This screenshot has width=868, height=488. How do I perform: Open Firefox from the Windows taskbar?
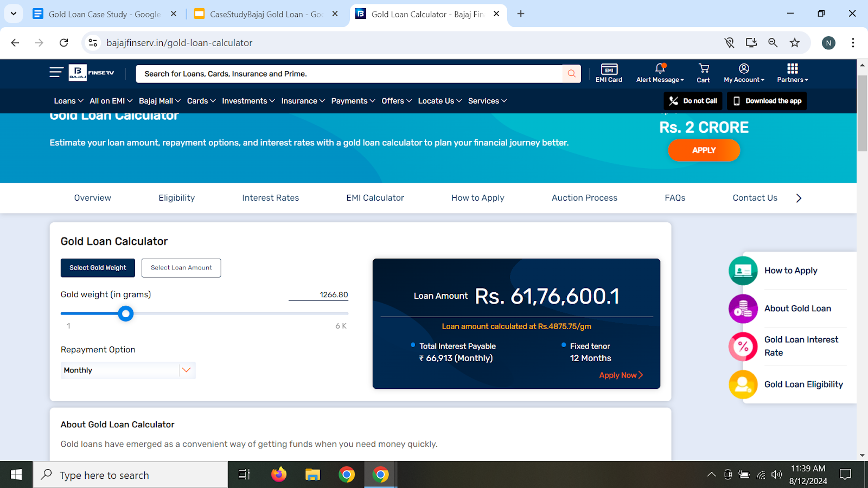pyautogui.click(x=279, y=475)
